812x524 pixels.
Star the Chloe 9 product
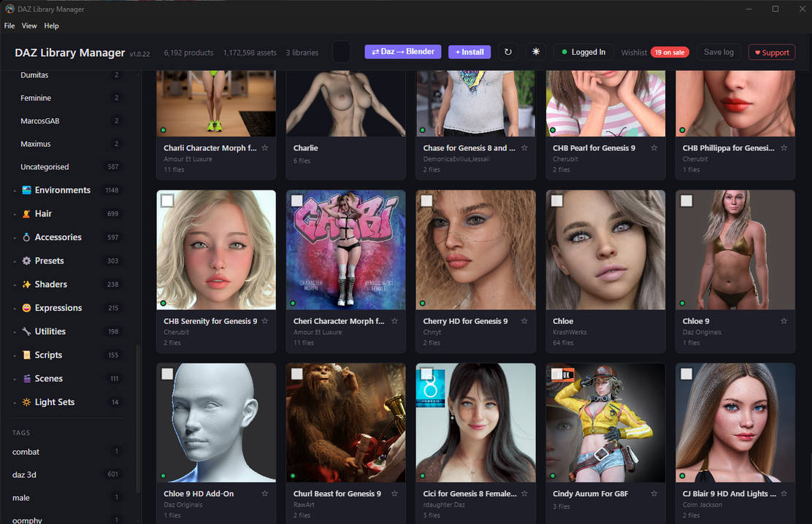[x=784, y=321]
